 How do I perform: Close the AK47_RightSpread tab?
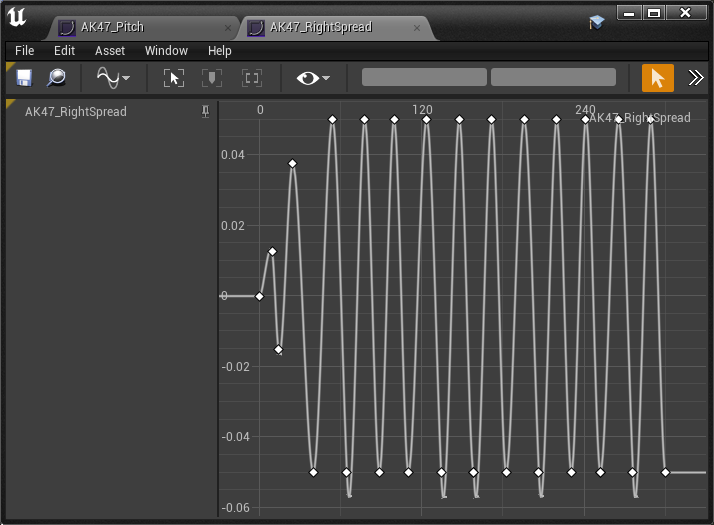pos(417,28)
